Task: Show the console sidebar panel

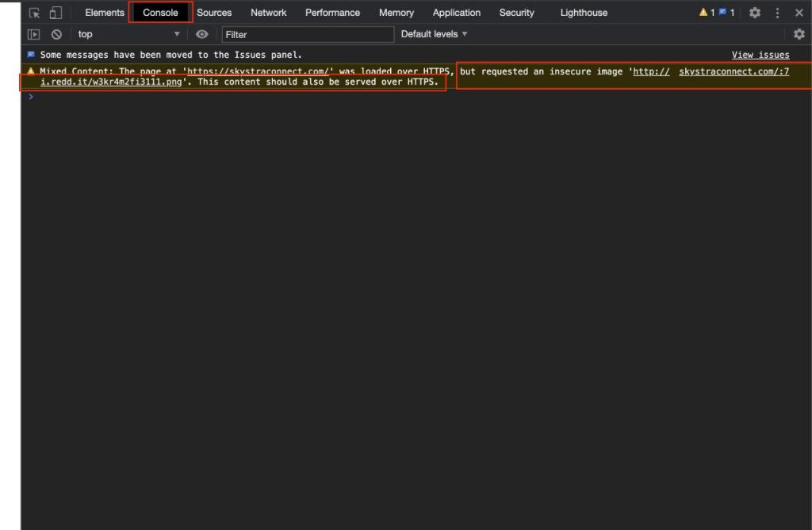Action: click(x=33, y=34)
